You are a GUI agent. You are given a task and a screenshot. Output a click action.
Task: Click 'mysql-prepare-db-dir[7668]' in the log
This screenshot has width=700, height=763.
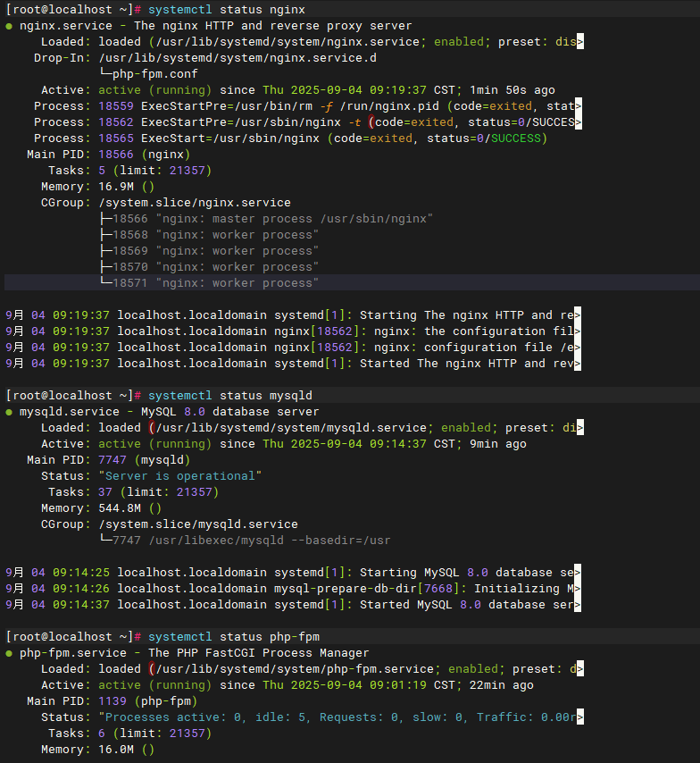367,588
